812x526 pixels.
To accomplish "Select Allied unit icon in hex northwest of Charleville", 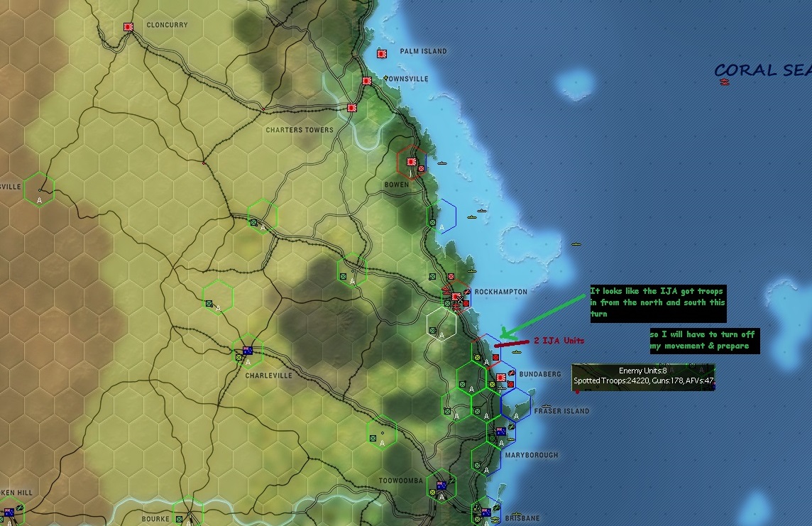I will pyautogui.click(x=209, y=303).
